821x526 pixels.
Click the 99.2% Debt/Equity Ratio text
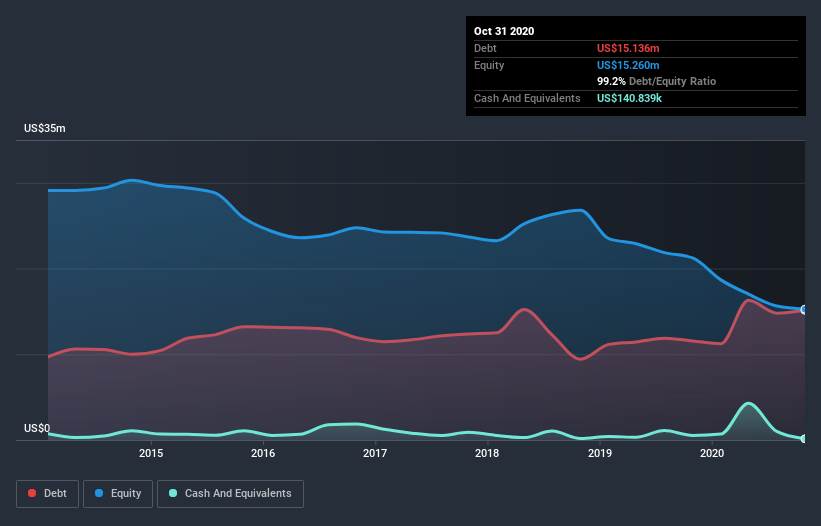click(656, 81)
